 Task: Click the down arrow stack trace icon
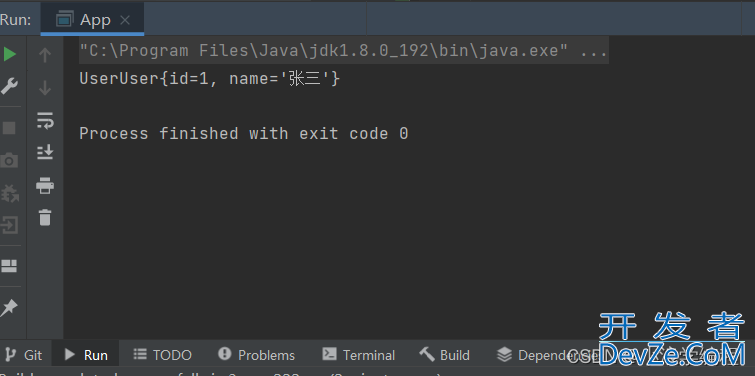pos(45,88)
